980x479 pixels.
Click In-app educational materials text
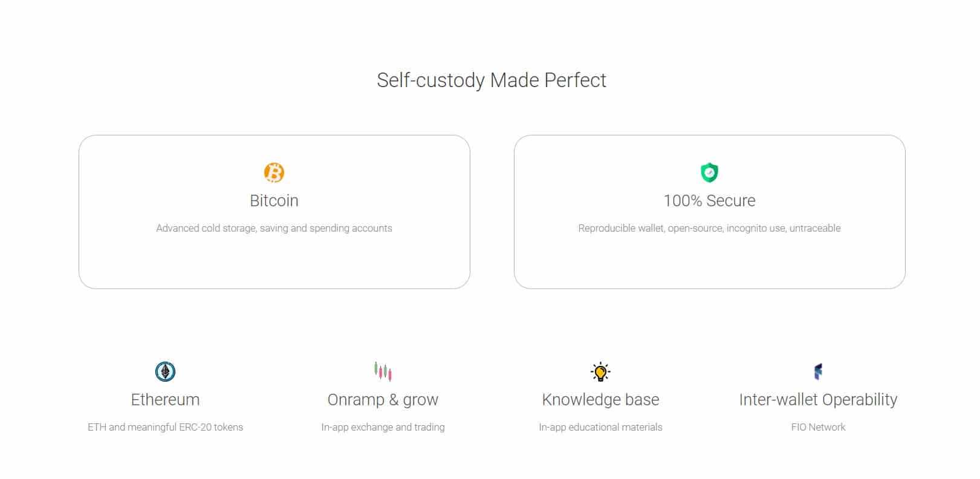[x=600, y=427]
